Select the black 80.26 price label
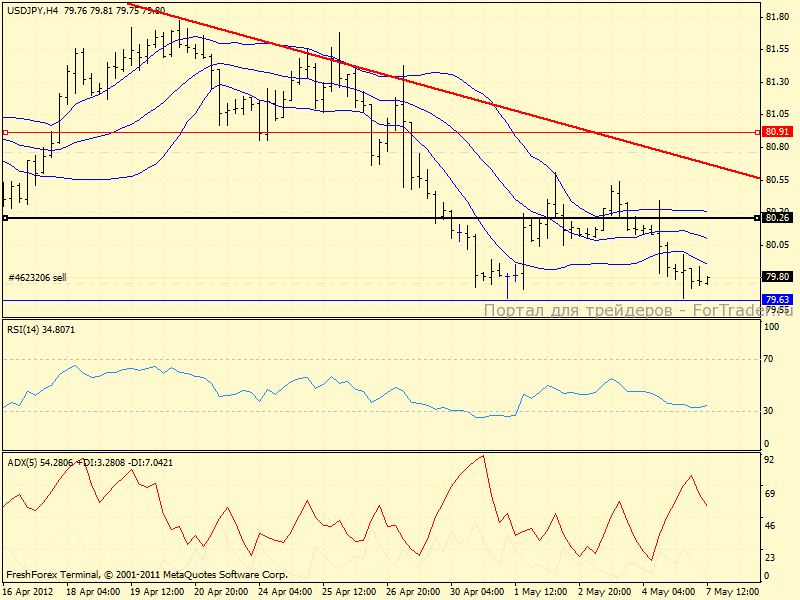 (777, 218)
